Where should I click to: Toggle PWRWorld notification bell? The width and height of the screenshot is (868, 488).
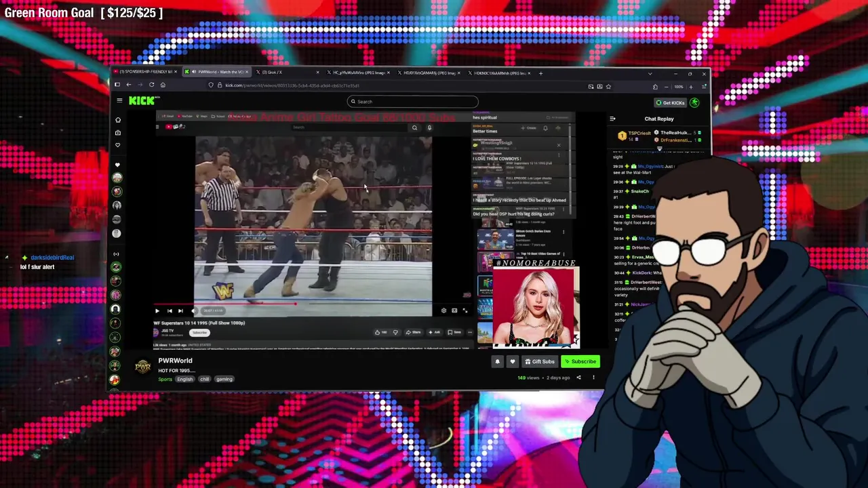coord(497,362)
